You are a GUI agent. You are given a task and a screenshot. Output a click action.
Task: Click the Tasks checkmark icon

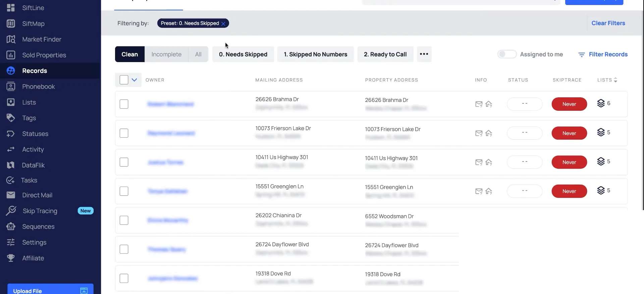coord(11,180)
